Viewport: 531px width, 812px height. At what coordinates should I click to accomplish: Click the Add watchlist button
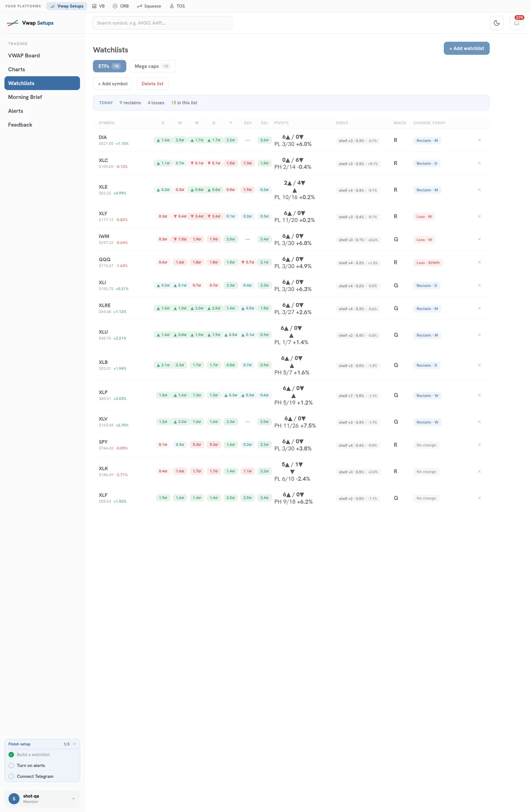[x=467, y=48]
